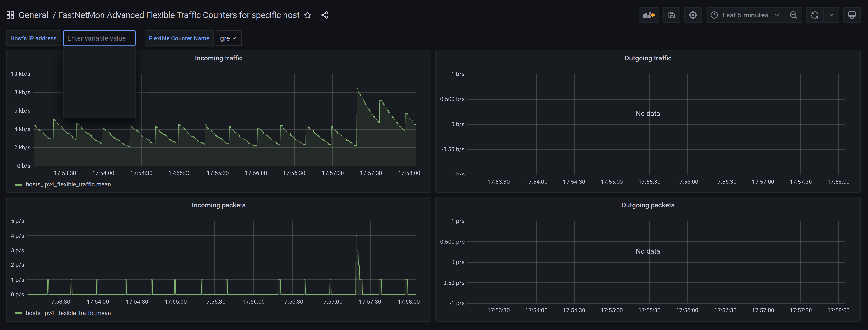Expand the refresh interval dropdown
The width and height of the screenshot is (868, 330).
(x=831, y=15)
